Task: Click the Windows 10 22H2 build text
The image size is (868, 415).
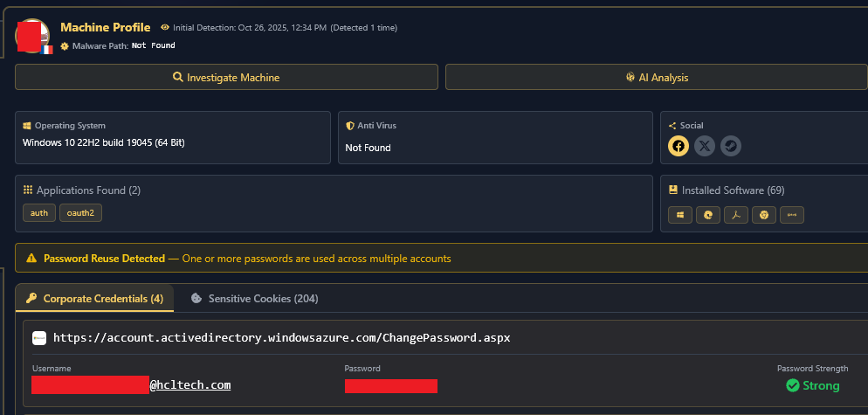Action: 104,142
